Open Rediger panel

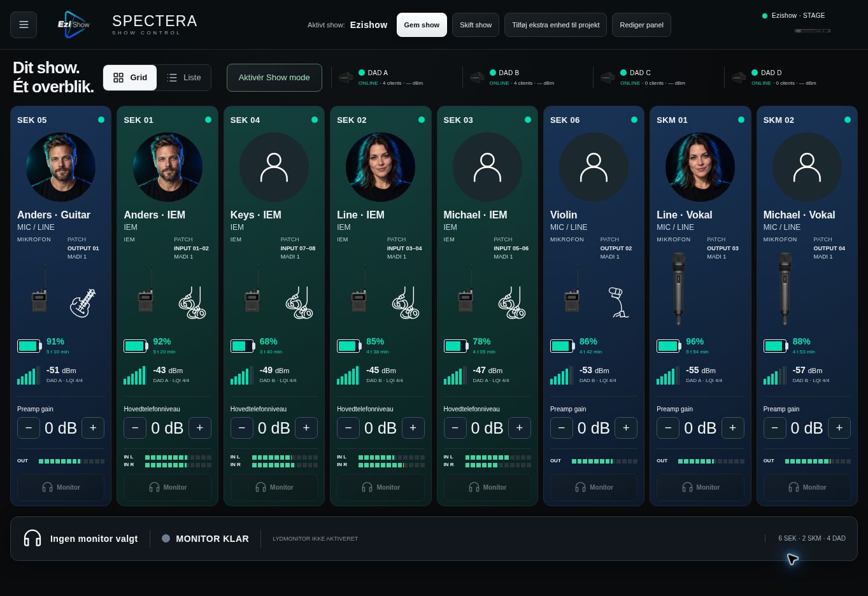(x=641, y=25)
